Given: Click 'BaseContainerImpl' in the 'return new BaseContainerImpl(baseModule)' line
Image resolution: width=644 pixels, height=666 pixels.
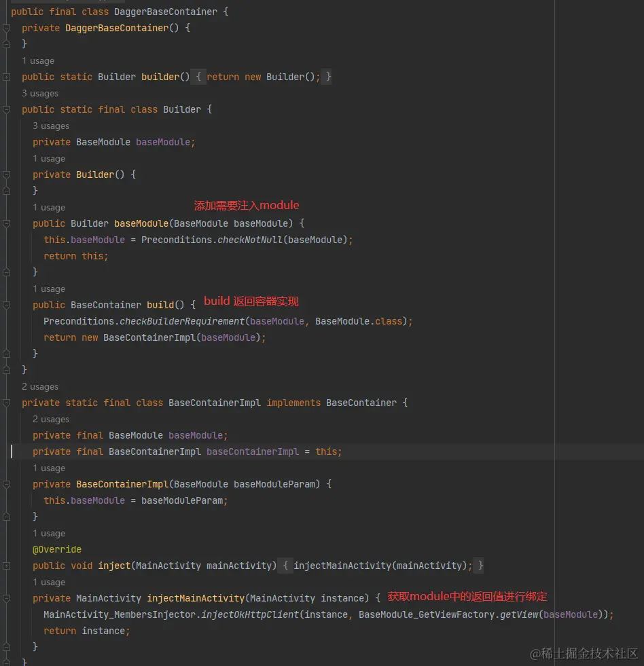Looking at the screenshot, I should point(149,337).
